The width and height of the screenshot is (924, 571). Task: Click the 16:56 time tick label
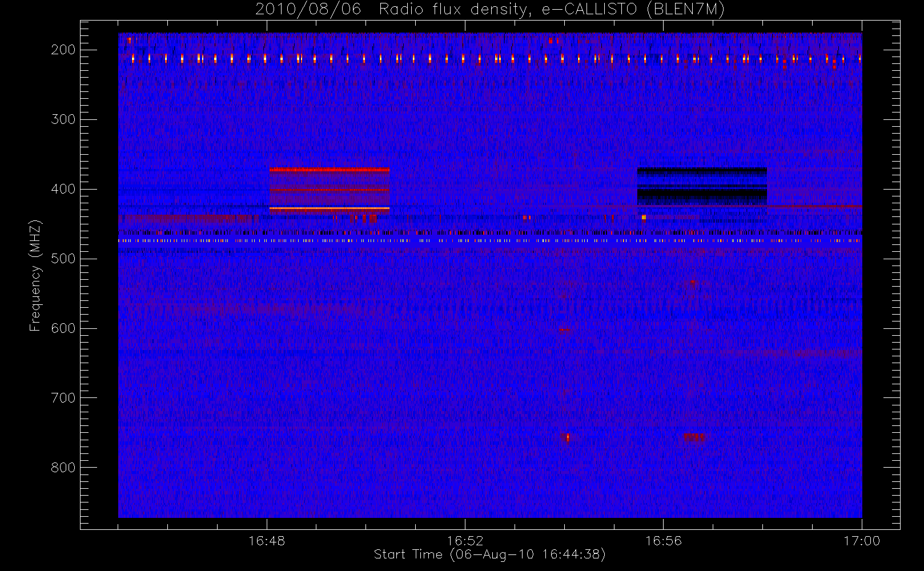click(x=663, y=541)
